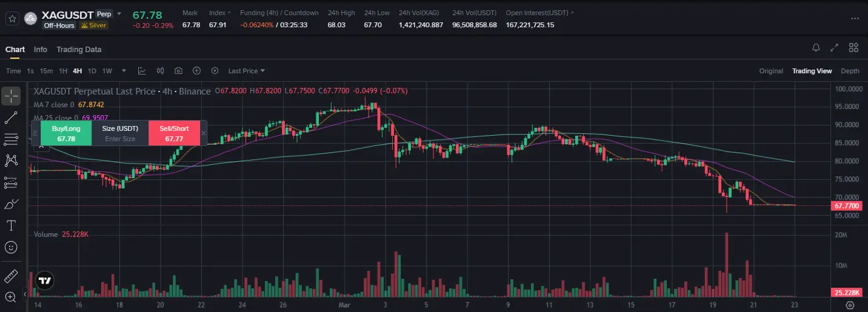The image size is (868, 312).
Task: Select the 15m interval
Action: [x=46, y=71]
